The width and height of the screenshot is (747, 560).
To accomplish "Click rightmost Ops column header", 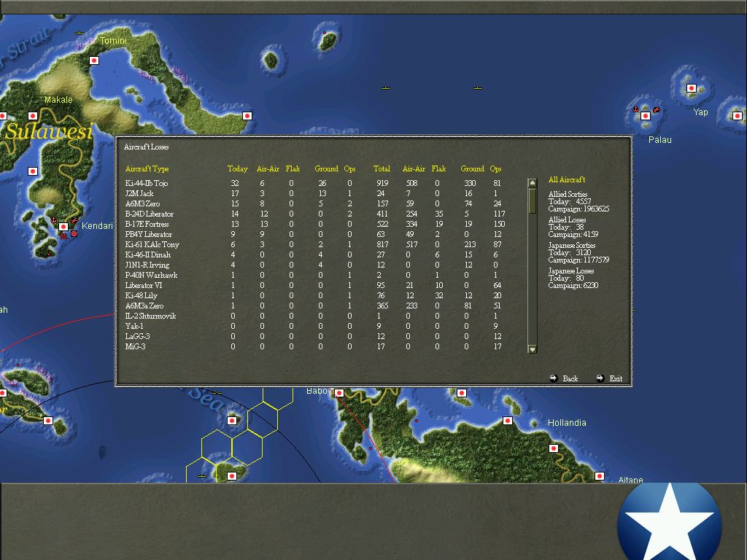I will 495,168.
